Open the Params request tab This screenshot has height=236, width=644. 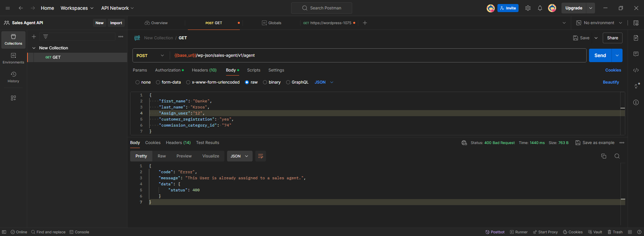point(140,70)
